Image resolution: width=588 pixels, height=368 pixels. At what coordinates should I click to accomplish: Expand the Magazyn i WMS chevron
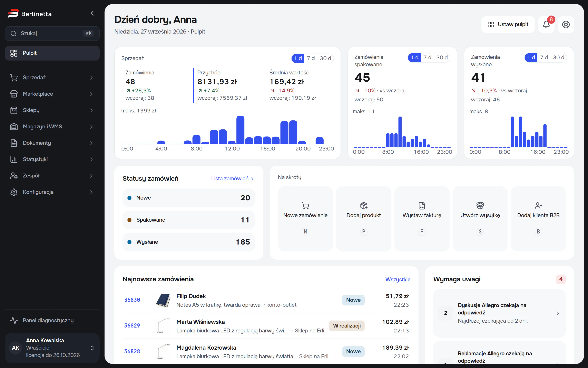tap(91, 127)
